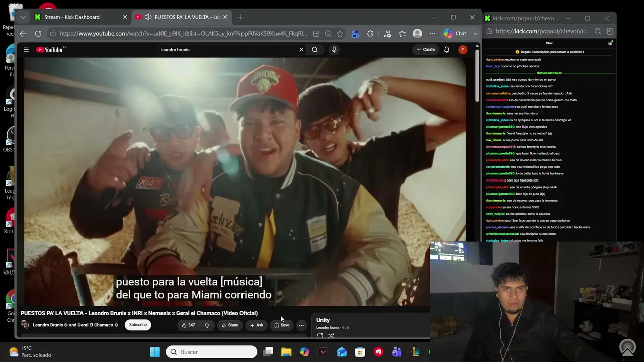
Task: Share the video via Share button
Action: (230, 325)
